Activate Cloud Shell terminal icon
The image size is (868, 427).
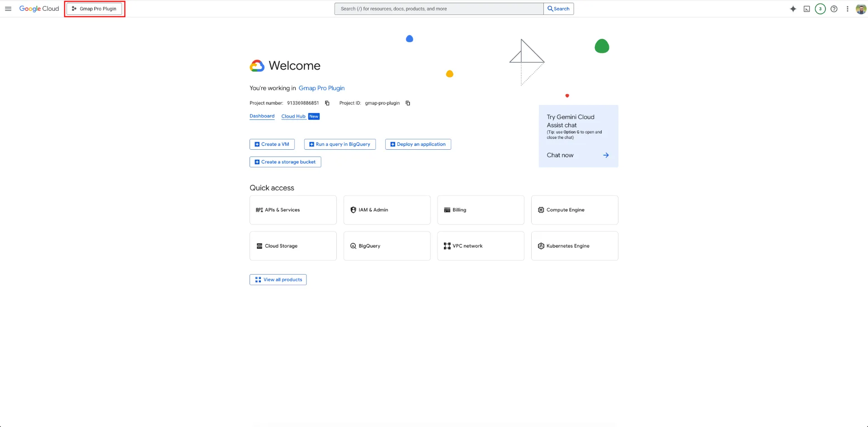point(807,9)
